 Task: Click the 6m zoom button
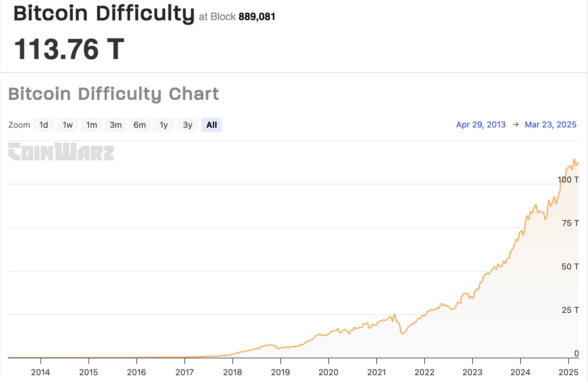(140, 125)
